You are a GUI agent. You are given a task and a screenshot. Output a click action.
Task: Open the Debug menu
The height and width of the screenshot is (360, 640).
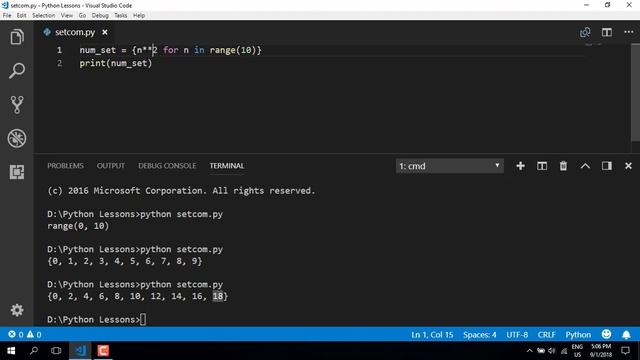point(100,16)
